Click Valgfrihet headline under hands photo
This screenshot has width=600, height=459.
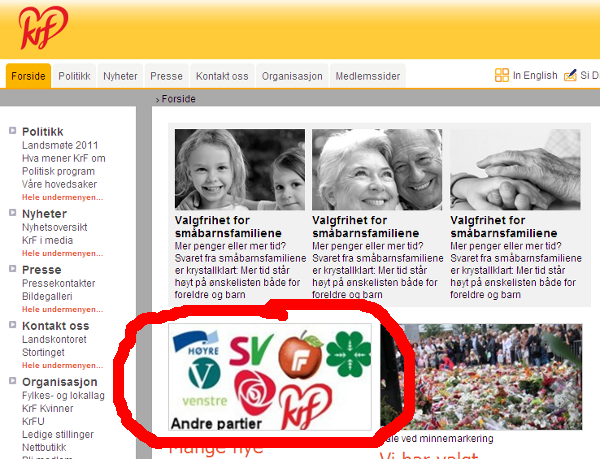point(504,226)
